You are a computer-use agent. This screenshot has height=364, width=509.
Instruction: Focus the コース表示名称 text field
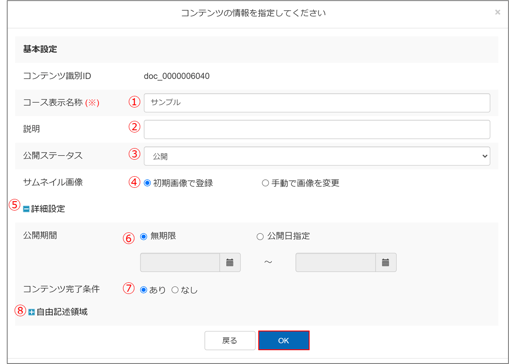pyautogui.click(x=317, y=103)
